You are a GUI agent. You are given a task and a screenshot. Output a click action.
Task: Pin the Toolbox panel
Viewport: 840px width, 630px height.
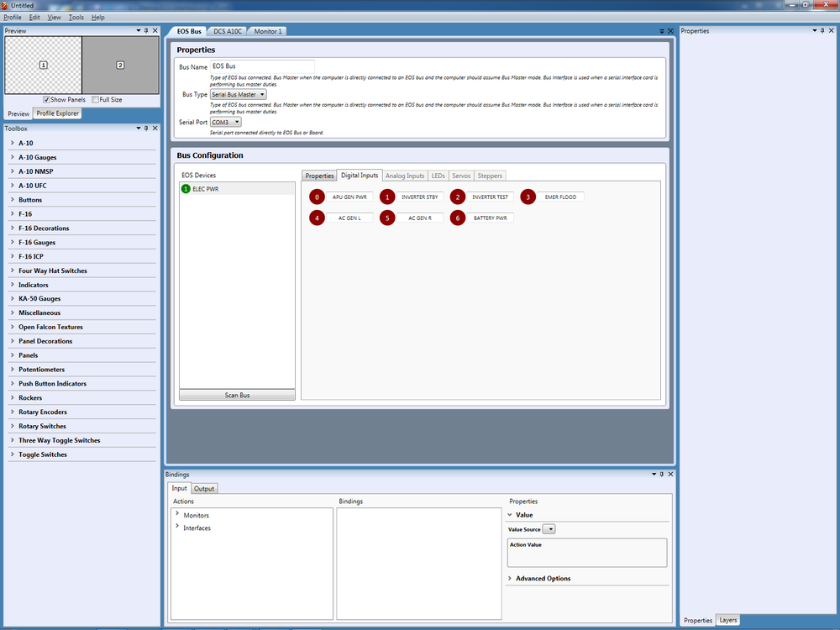tap(146, 128)
